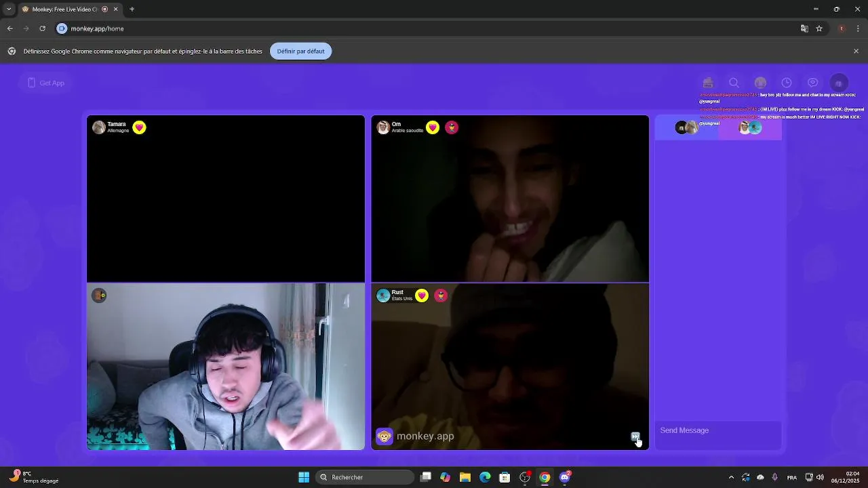Screen dimensions: 868x488
Task: Open the store icon in top navigation
Action: 708,83
